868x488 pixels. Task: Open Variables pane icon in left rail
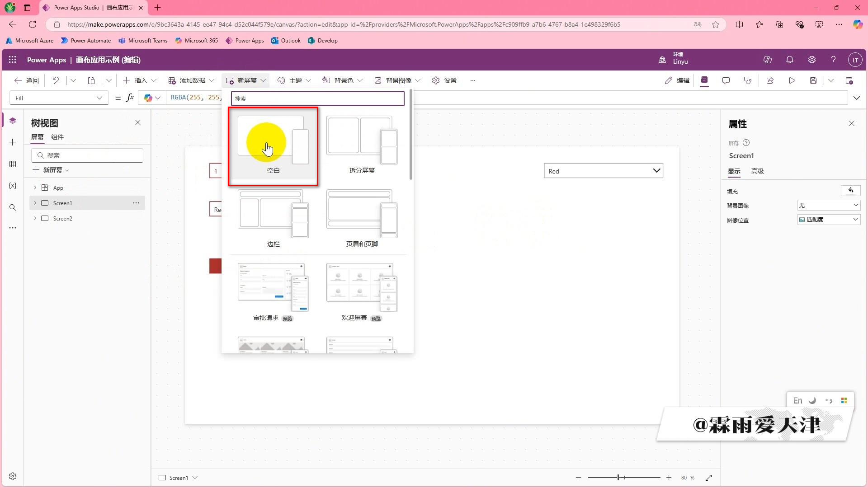pos(13,186)
